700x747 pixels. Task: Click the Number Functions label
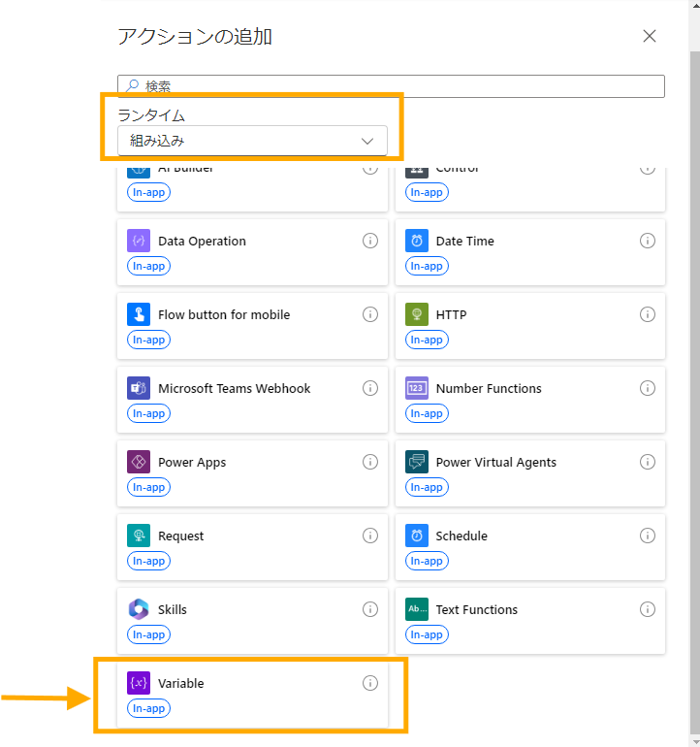click(489, 388)
